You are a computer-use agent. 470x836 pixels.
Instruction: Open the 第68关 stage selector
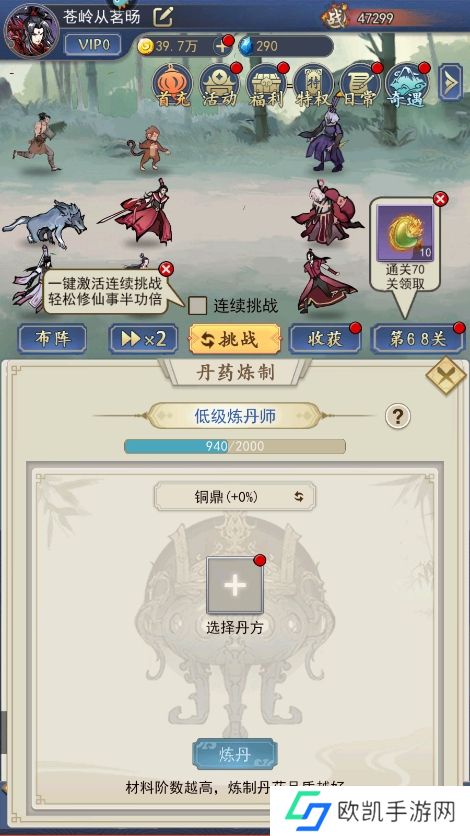coord(417,339)
